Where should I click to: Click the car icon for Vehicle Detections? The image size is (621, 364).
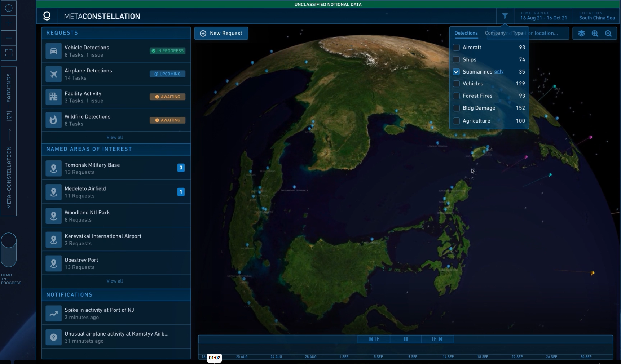click(53, 51)
